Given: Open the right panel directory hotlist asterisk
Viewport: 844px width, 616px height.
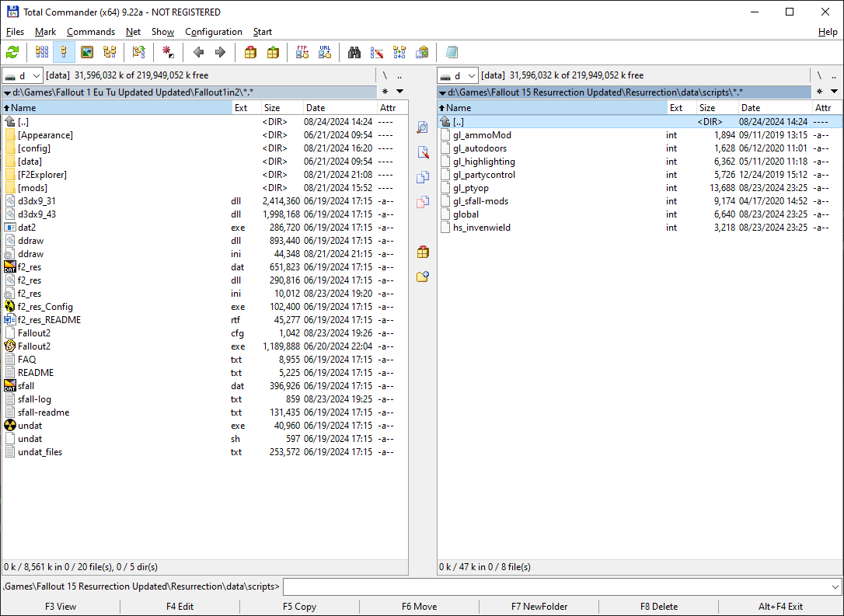Looking at the screenshot, I should (819, 92).
